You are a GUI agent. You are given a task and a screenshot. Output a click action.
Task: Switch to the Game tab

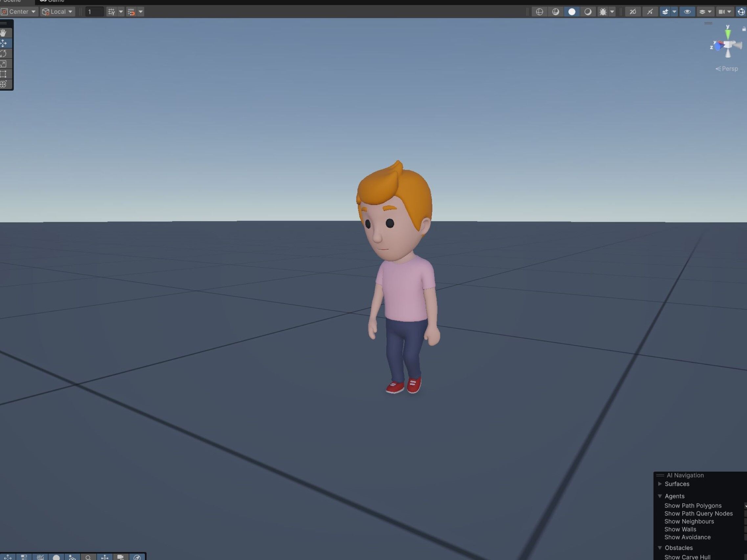click(52, 2)
